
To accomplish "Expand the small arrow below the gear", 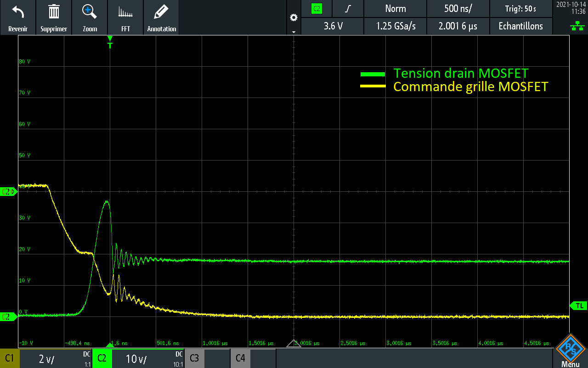I will [x=294, y=32].
